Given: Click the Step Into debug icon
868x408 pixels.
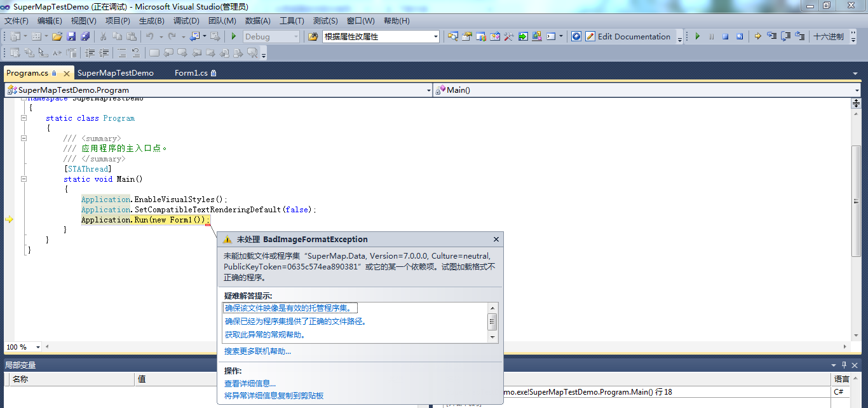Looking at the screenshot, I should 771,37.
